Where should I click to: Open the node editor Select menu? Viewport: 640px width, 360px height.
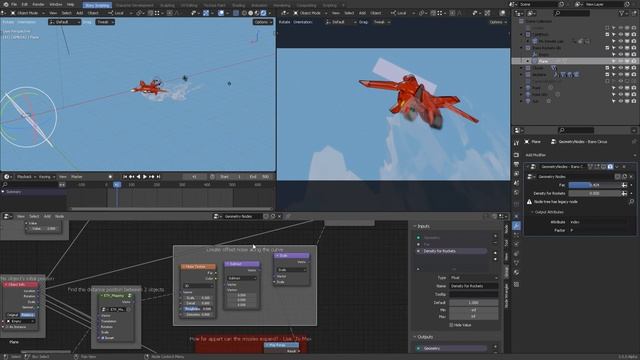[34, 216]
